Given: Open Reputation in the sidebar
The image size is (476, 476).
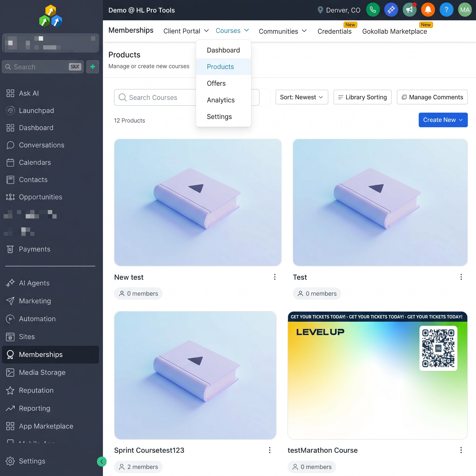Looking at the screenshot, I should (36, 390).
